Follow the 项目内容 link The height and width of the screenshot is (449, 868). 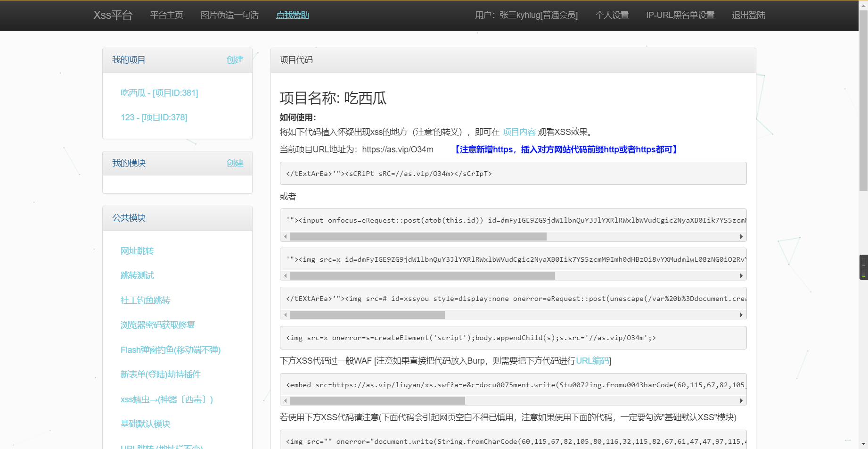(519, 132)
